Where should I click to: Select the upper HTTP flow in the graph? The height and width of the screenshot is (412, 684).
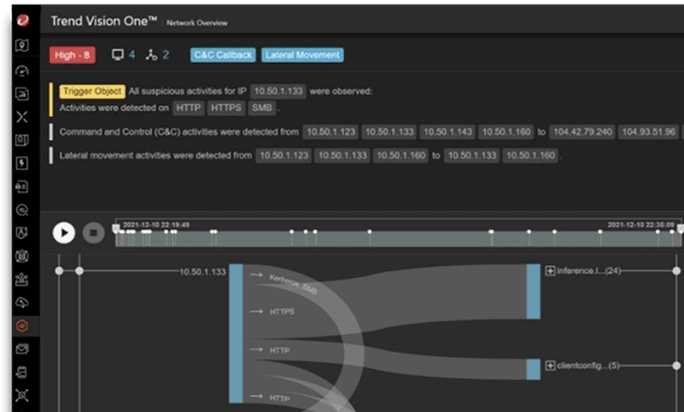(x=279, y=350)
